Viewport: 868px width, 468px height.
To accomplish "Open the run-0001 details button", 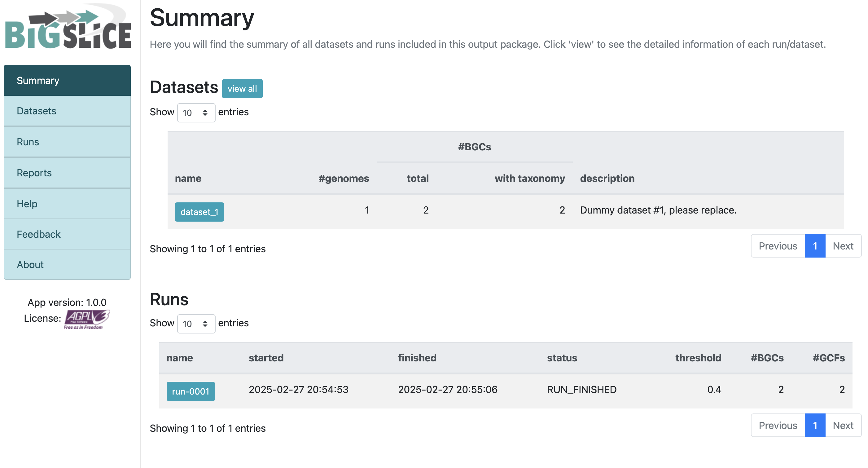I will [191, 391].
